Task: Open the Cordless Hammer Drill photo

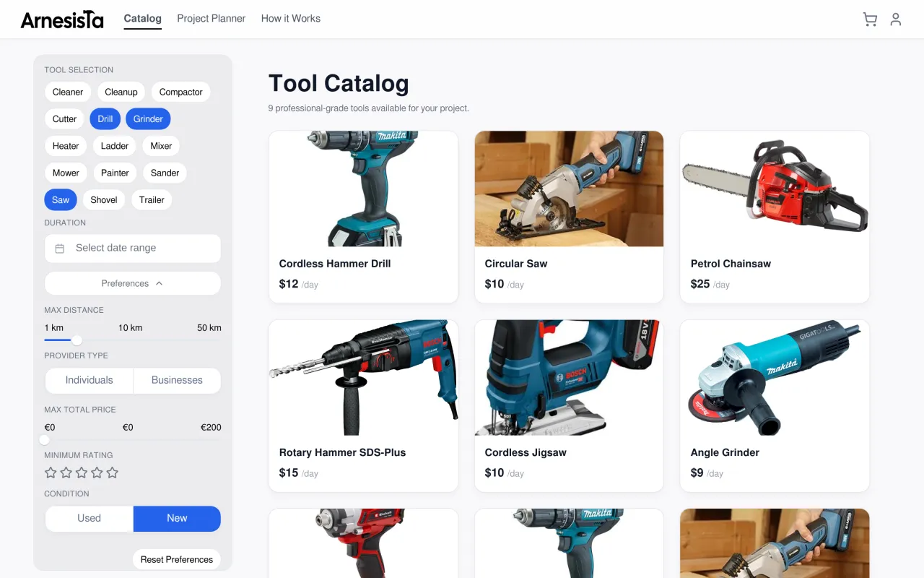Action: 363,189
